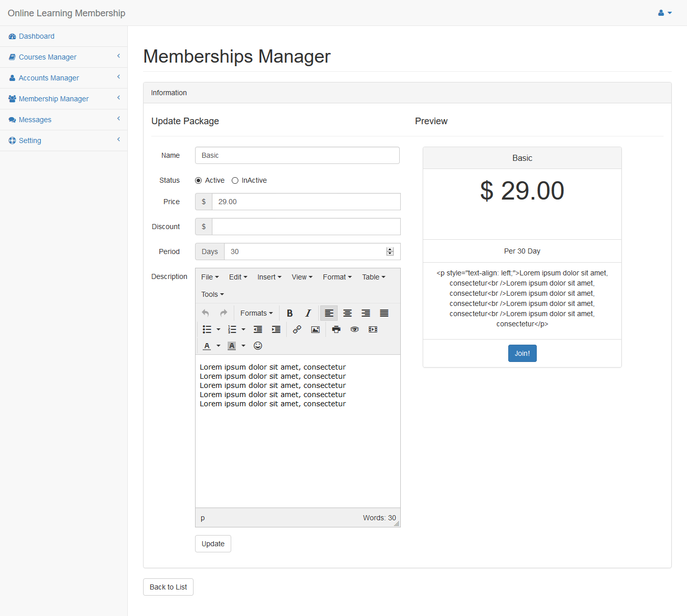Set the status to InActive

(235, 180)
